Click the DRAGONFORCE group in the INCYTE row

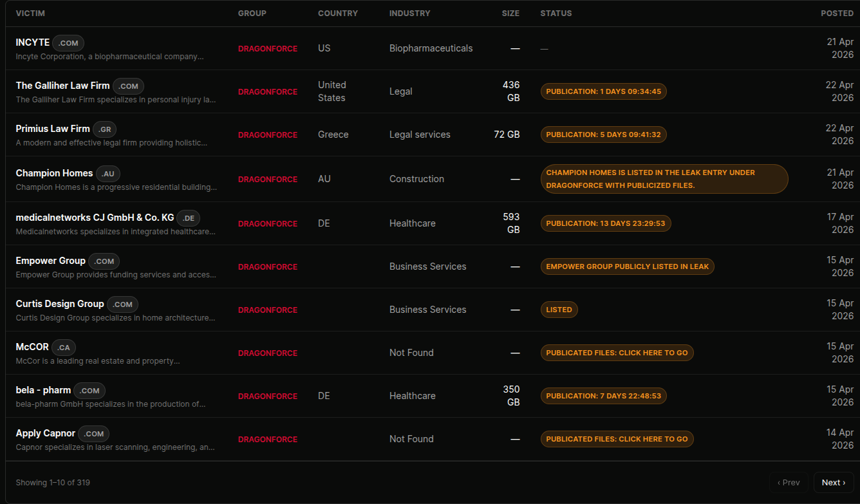pos(268,49)
